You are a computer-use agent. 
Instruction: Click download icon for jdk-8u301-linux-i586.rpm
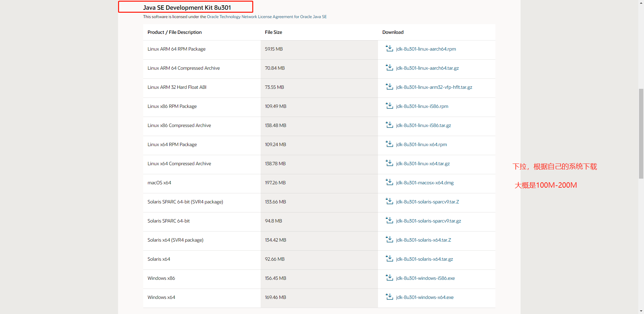389,106
